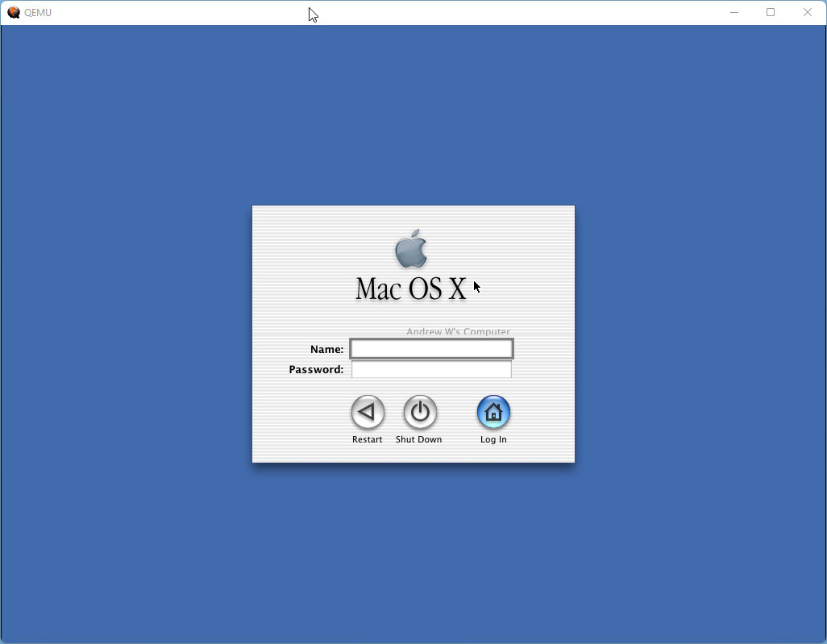The image size is (827, 644).
Task: Click the "Mac OS X" title text
Action: click(x=411, y=289)
